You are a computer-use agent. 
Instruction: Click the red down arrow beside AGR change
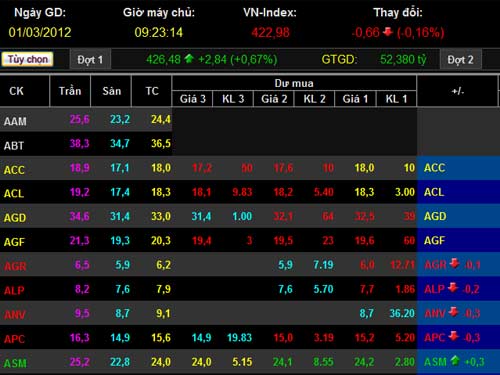(455, 264)
